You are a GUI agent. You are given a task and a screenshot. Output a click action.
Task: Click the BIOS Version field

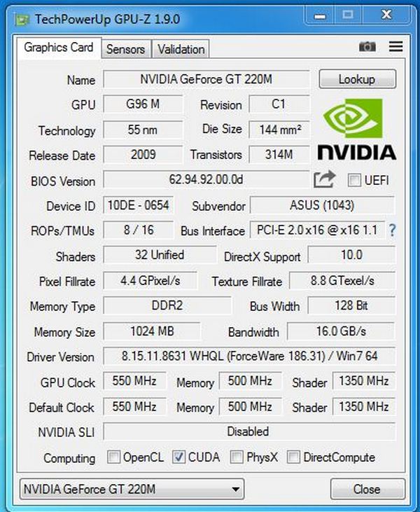[206, 179]
